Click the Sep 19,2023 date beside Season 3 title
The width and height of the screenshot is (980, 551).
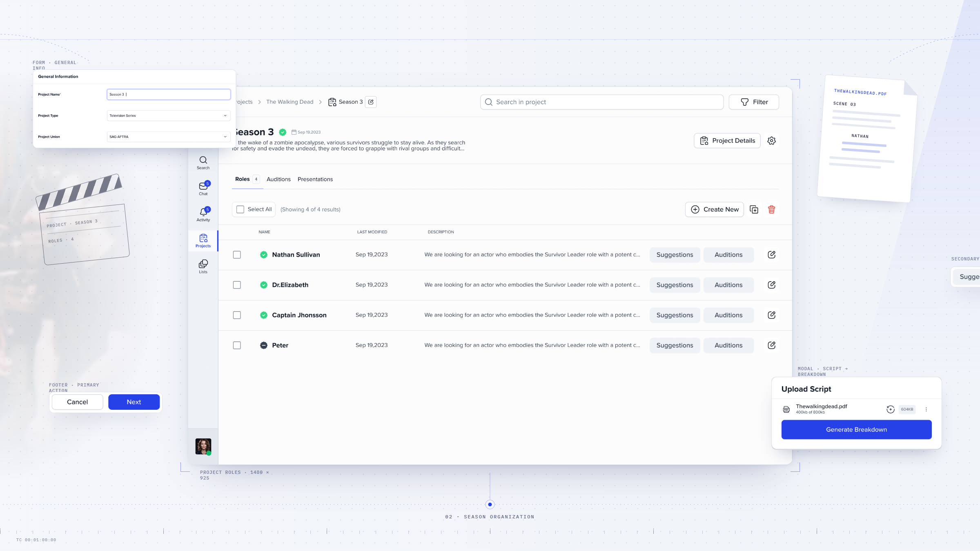(306, 132)
